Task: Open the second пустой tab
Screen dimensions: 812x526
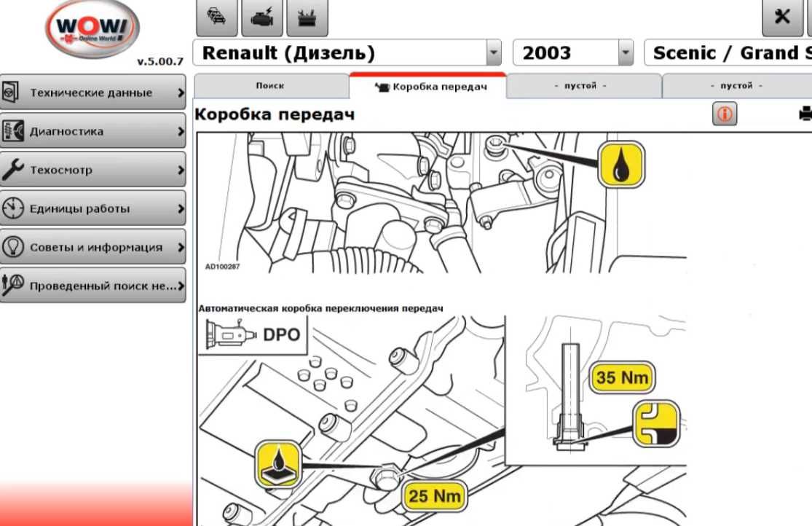Action: 738,85
